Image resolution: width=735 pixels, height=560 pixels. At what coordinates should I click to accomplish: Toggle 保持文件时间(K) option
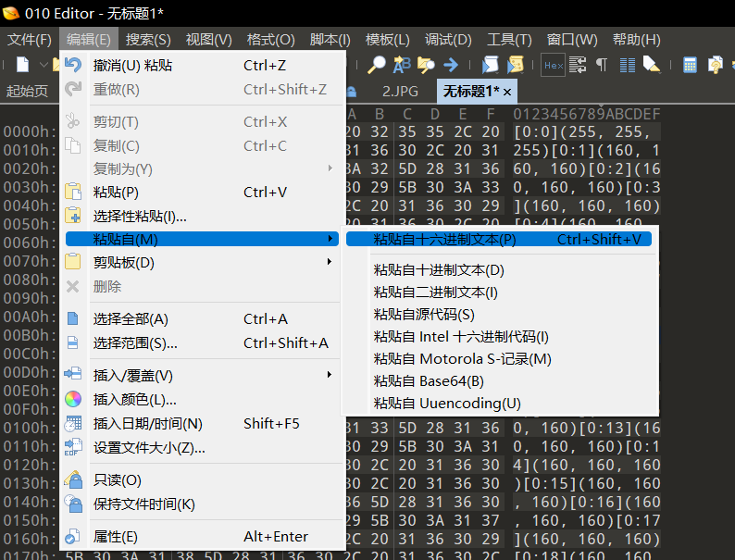202,504
